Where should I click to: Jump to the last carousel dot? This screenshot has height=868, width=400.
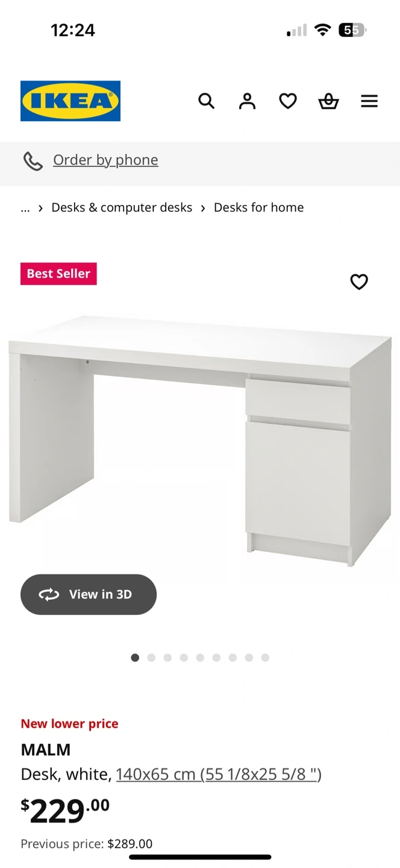265,658
